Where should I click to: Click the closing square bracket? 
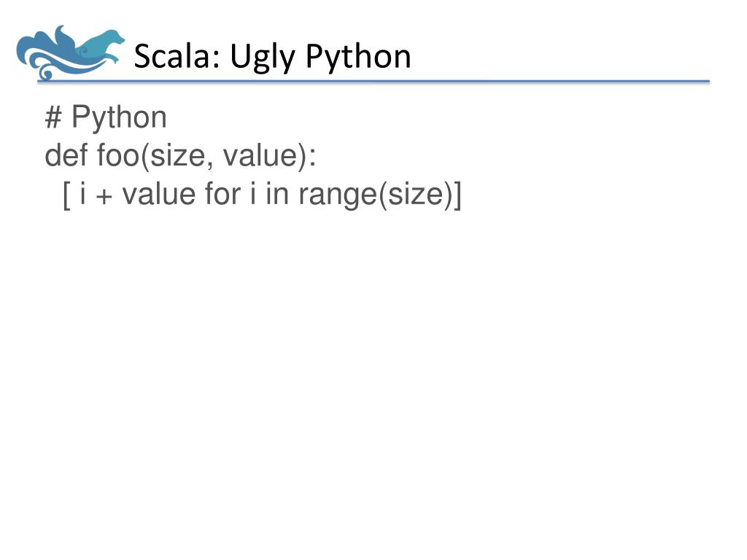pyautogui.click(x=457, y=195)
